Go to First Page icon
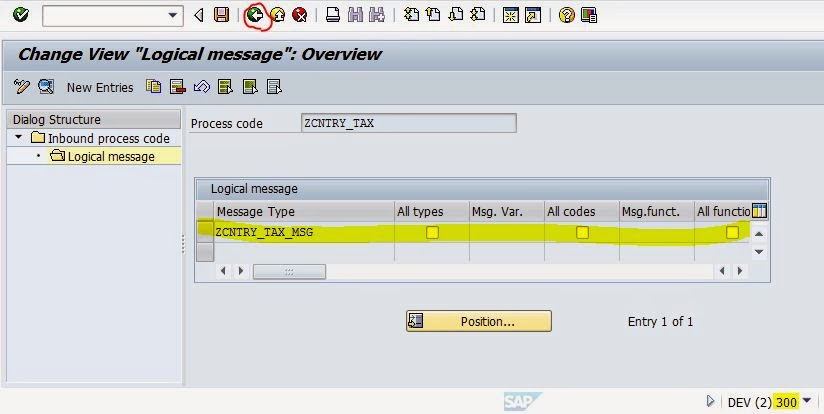This screenshot has width=824, height=414. [411, 15]
